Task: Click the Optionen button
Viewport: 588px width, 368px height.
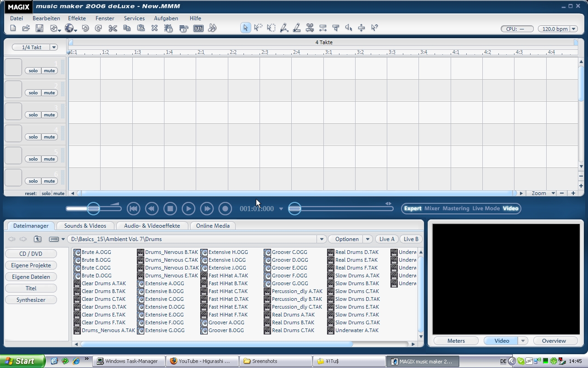Action: [x=346, y=239]
